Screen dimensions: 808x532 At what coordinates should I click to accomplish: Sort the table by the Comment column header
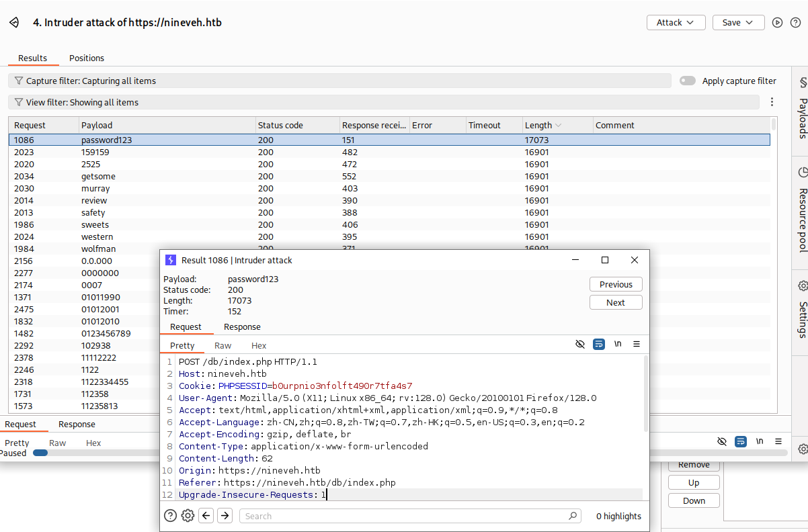point(682,126)
